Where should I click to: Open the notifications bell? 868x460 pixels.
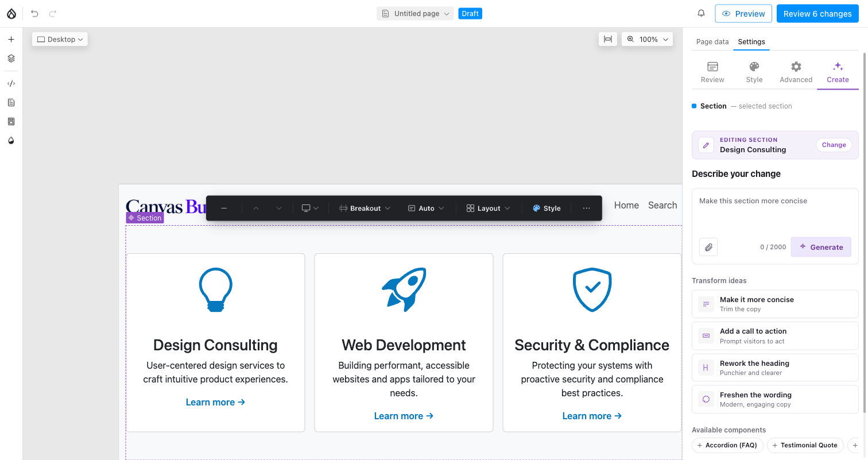point(701,13)
